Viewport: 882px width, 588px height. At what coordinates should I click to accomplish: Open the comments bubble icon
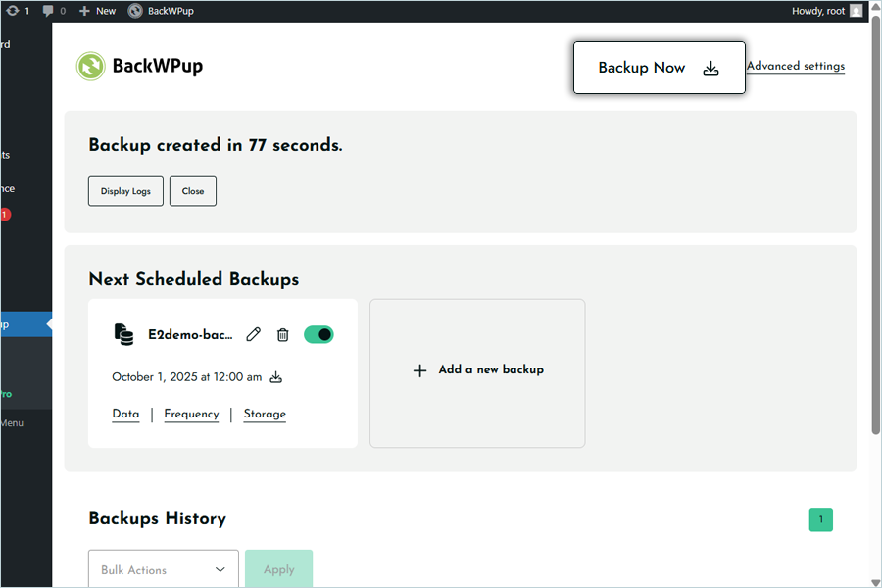tap(49, 11)
